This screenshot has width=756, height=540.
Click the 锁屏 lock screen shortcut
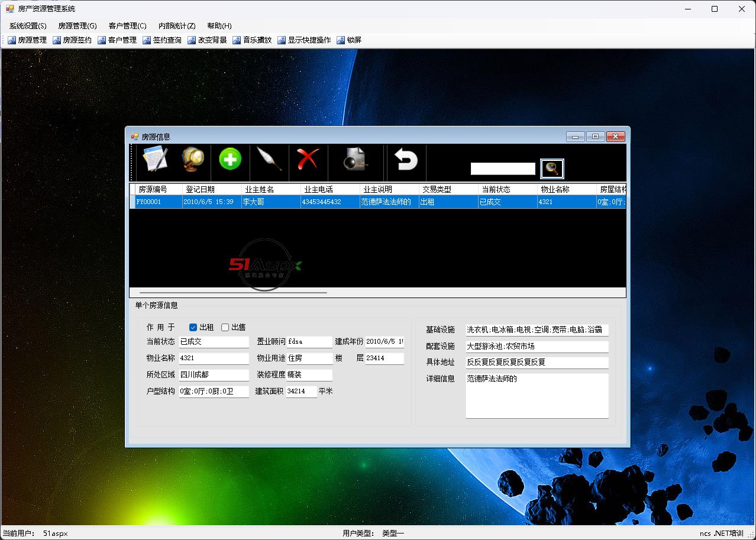point(349,40)
